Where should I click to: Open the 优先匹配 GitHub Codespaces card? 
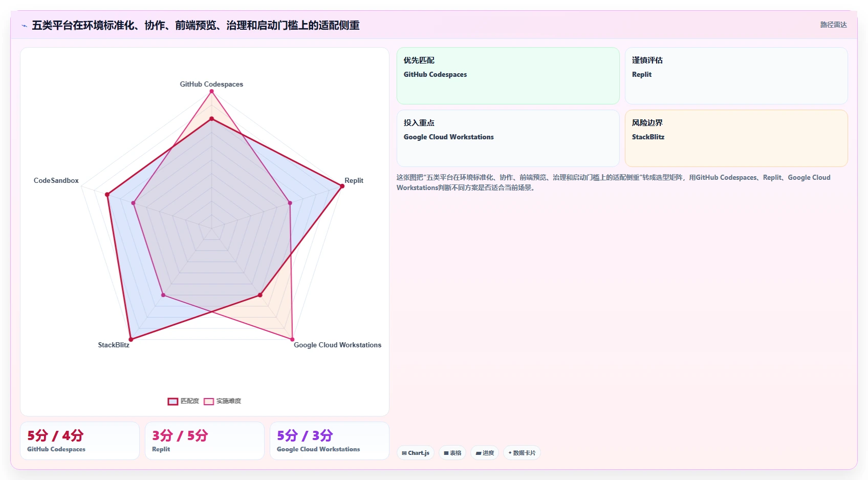coord(508,76)
